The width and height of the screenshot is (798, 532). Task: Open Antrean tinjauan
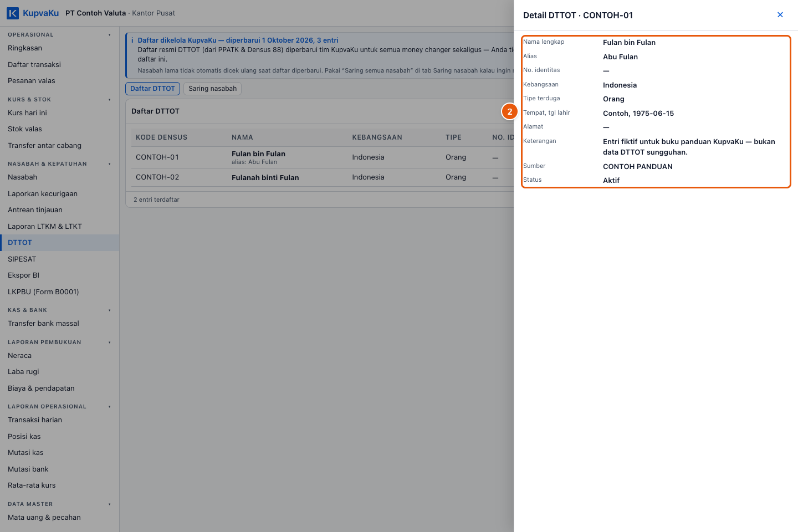59,210
